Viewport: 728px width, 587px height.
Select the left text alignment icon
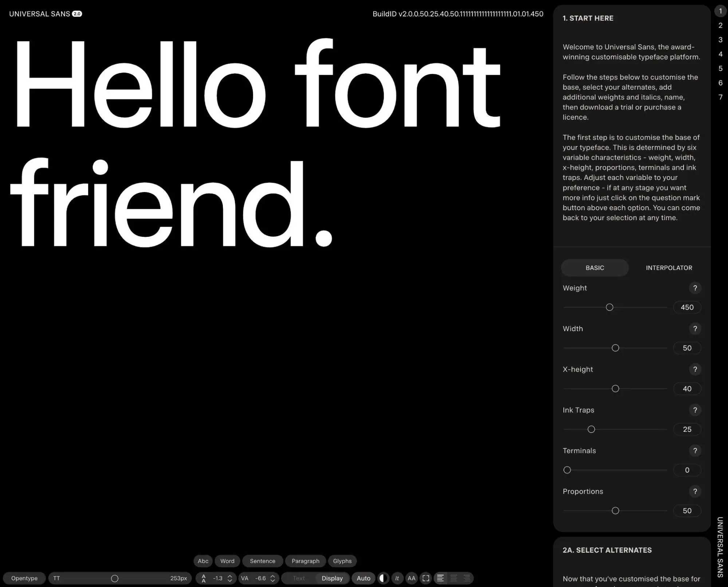point(440,578)
